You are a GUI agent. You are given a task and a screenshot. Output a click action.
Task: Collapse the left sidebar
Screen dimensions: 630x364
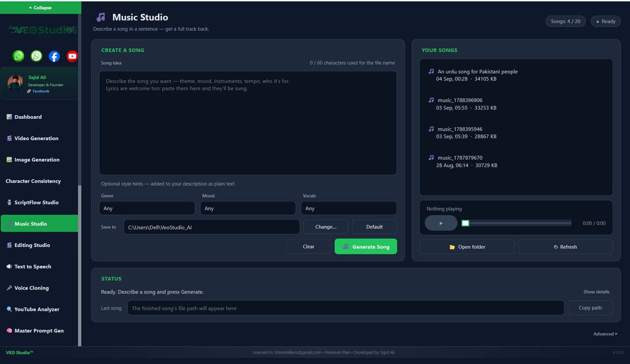point(40,8)
